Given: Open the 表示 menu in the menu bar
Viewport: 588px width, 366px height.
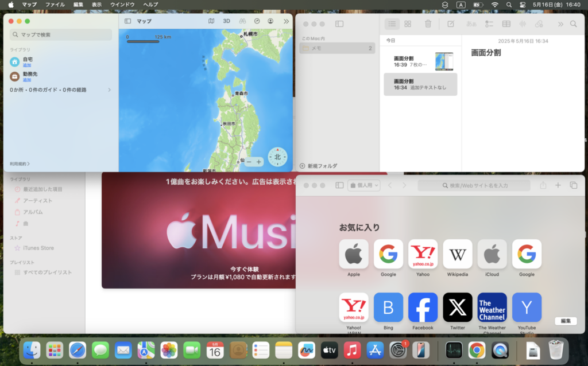Looking at the screenshot, I should pos(96,5).
